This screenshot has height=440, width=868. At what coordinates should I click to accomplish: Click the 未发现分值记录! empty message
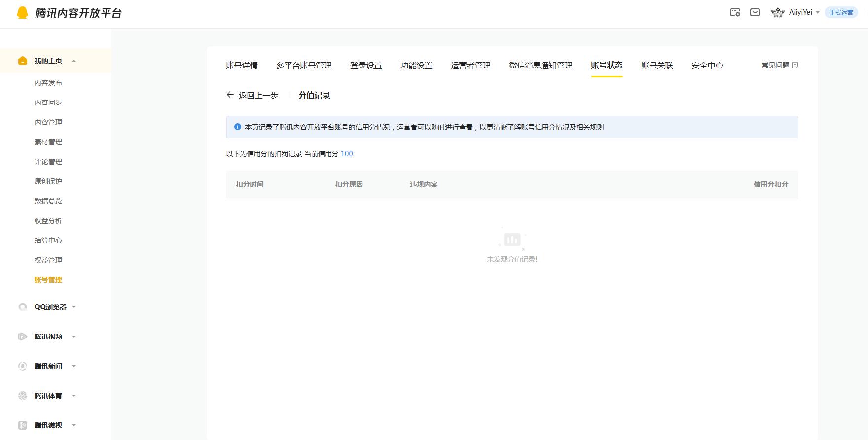[x=512, y=259]
